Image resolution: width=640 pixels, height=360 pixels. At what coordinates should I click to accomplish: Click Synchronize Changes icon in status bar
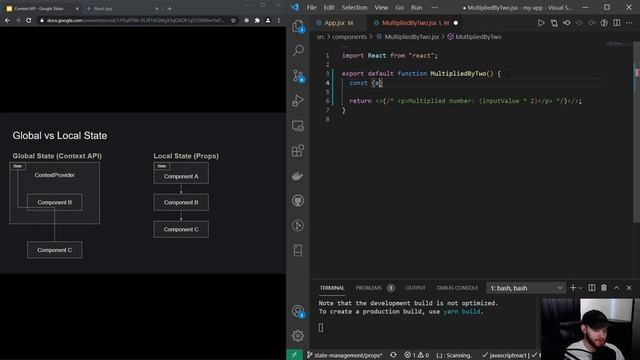coord(393,355)
